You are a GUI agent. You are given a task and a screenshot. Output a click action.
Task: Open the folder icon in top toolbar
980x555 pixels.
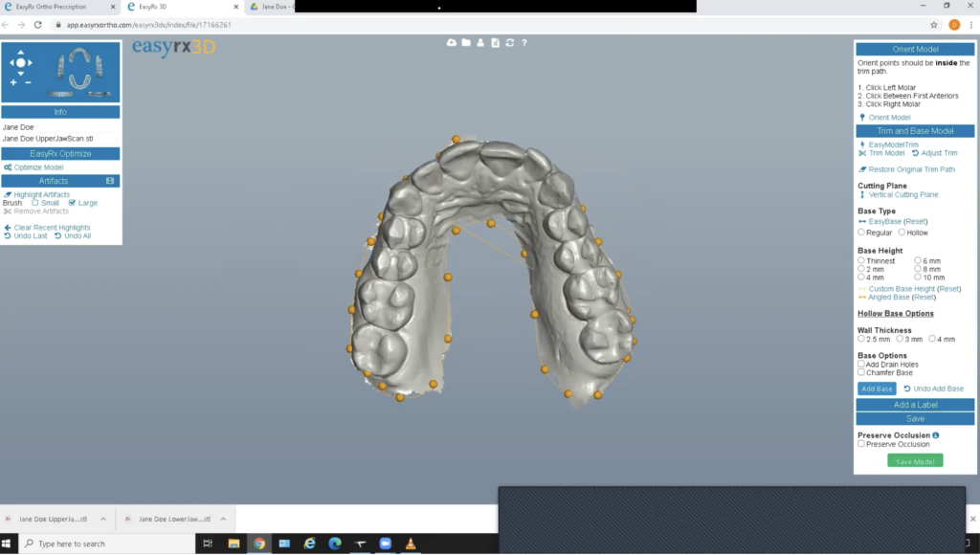pos(466,42)
